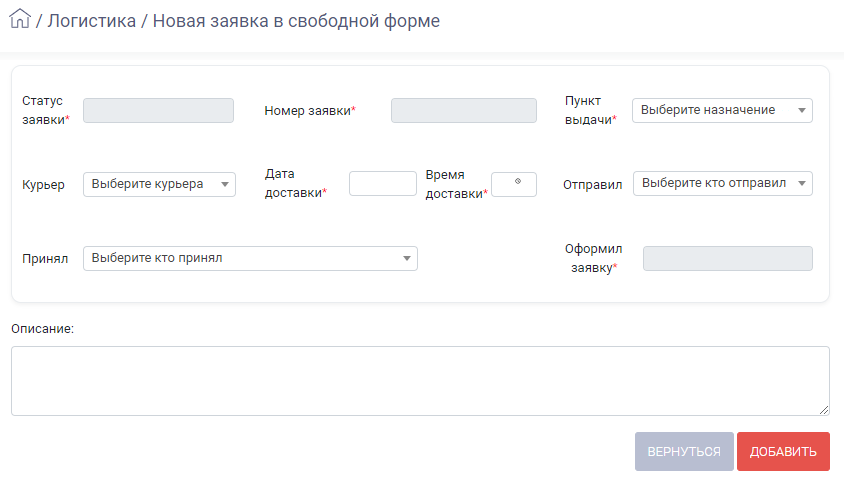Click the Оформил заявку field
Viewport: 844px width, 479px height.
[728, 258]
